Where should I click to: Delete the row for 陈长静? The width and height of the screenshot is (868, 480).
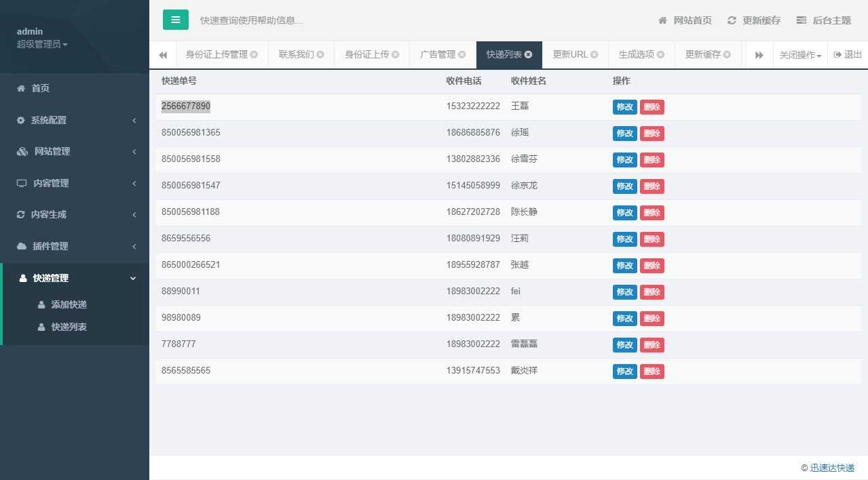point(652,212)
